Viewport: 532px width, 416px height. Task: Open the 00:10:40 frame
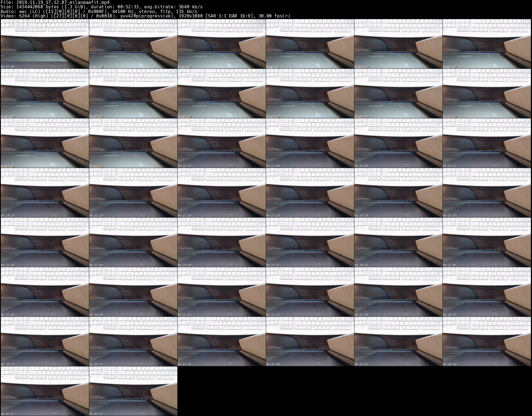[x=310, y=93]
